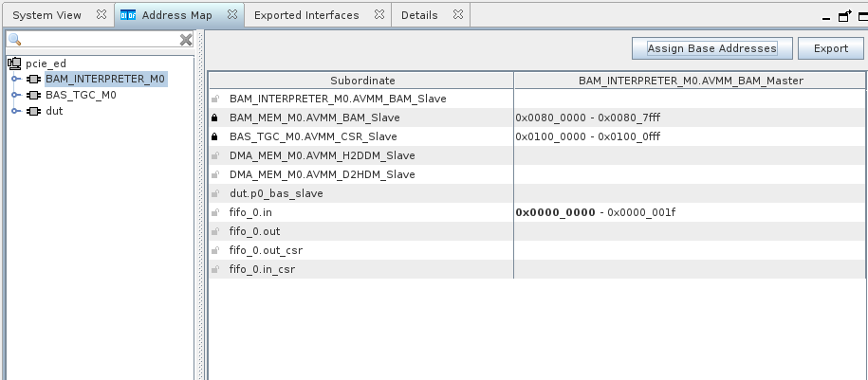Click the BAS_TGC_M0 component chip icon
Screen dimensions: 868x380
click(x=34, y=95)
